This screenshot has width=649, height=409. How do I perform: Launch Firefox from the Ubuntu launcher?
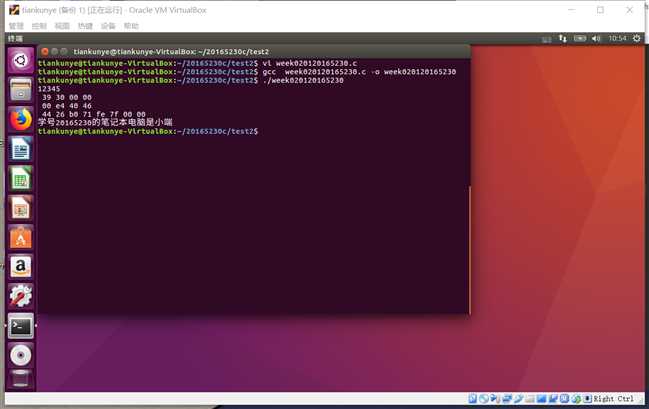(x=20, y=119)
